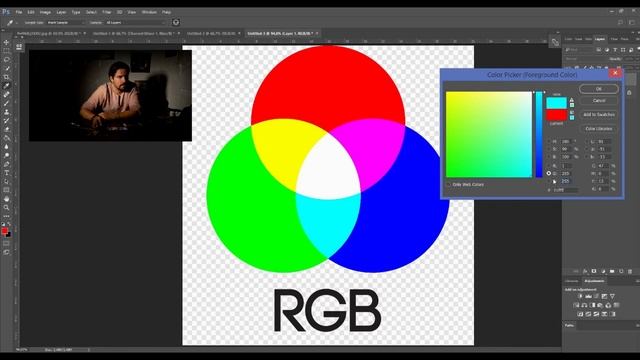The image size is (640, 360).
Task: Switch to the Adjustments panel tab
Action: (594, 281)
